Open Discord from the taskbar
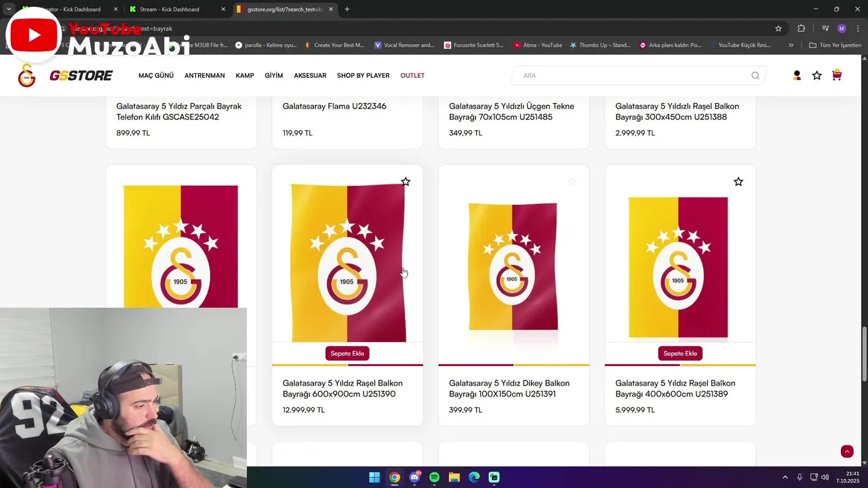The height and width of the screenshot is (488, 868). (x=414, y=477)
